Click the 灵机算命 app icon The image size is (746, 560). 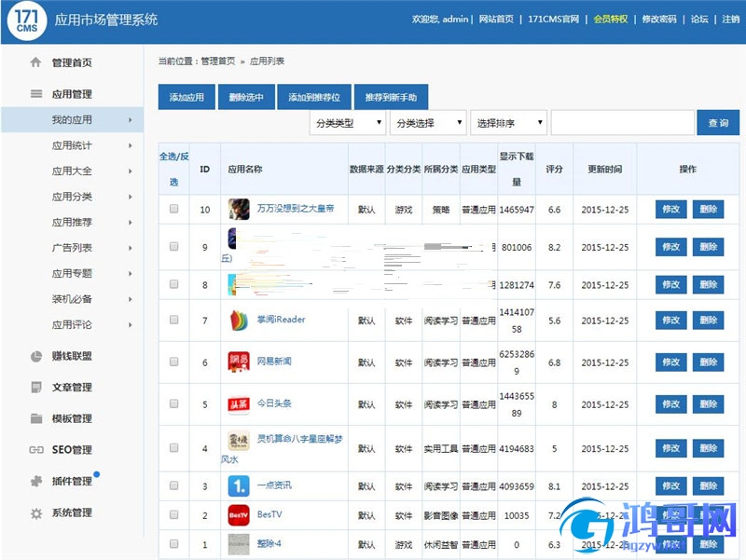(239, 440)
